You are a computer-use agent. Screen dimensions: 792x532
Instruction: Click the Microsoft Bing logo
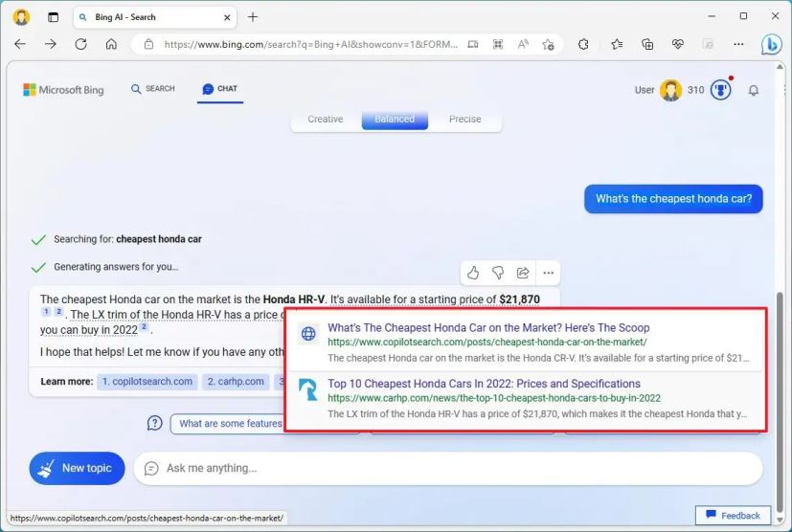coord(63,90)
